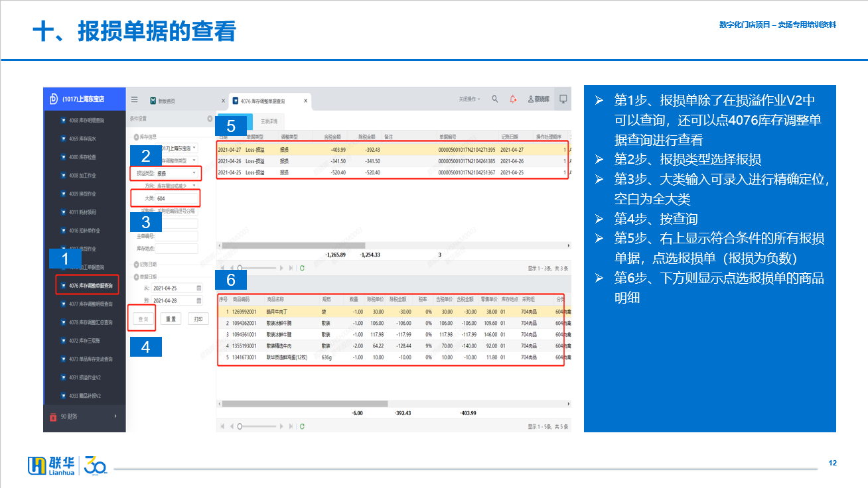This screenshot has width=868, height=488.
Task: Open the calendar picker for the 到 date
Action: pos(198,300)
